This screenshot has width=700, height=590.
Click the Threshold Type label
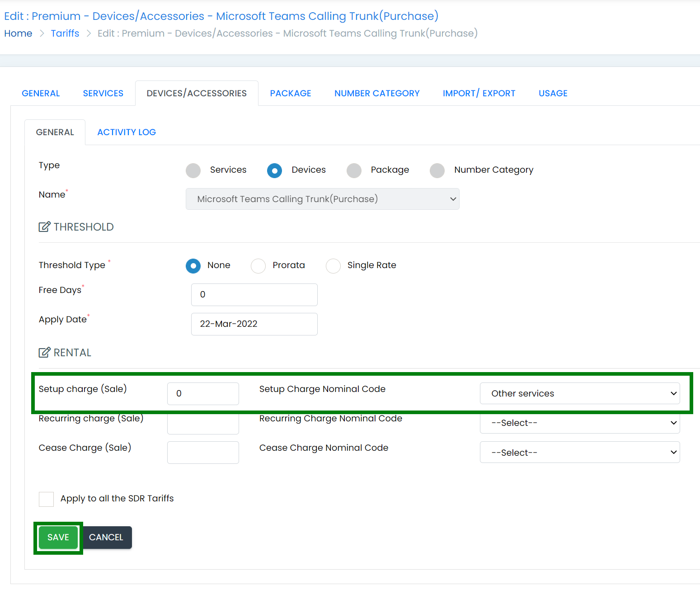[72, 265]
